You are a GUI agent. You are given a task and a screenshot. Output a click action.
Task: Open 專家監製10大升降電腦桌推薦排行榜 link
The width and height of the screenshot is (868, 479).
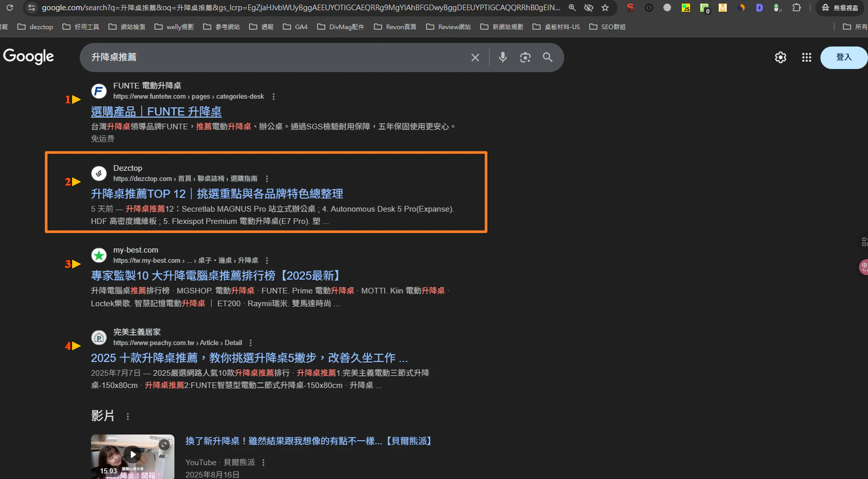[217, 276]
